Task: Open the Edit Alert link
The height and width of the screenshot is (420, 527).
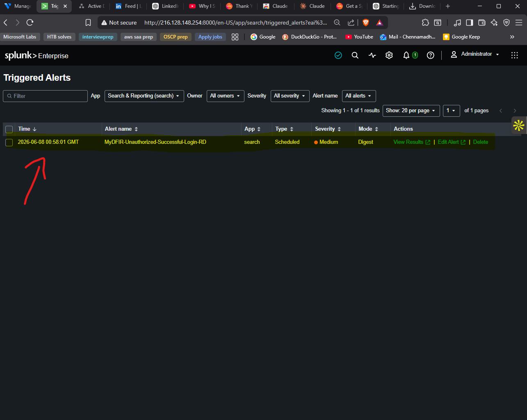Action: pyautogui.click(x=452, y=142)
